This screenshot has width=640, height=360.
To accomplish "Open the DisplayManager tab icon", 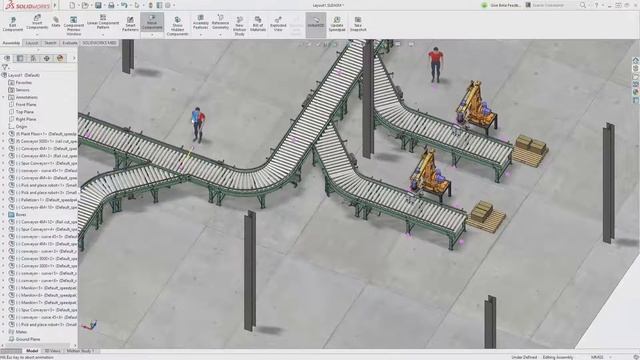I will tap(60, 58).
